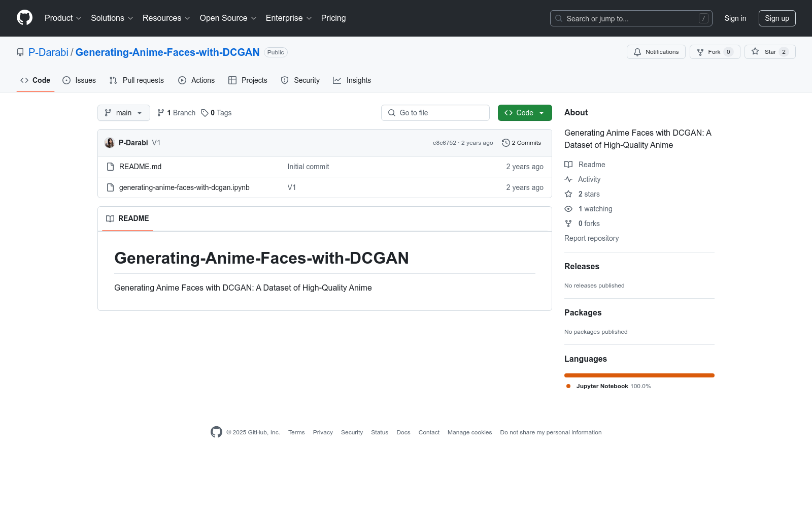This screenshot has width=812, height=508.
Task: Open the README.md file
Action: (140, 167)
